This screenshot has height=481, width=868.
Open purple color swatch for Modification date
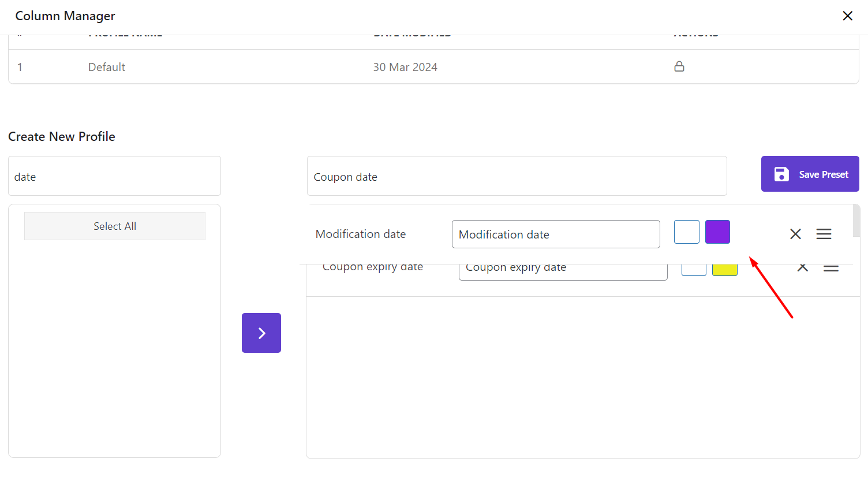pos(717,232)
